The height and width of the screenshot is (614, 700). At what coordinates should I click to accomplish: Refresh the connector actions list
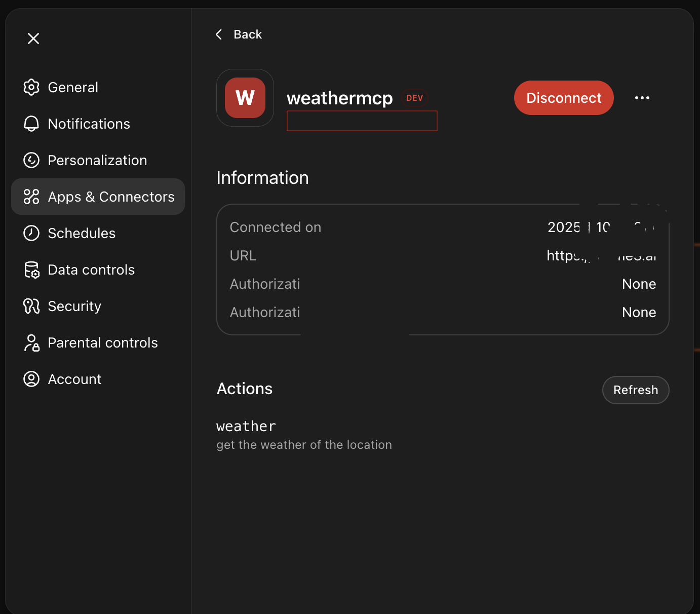[635, 390]
